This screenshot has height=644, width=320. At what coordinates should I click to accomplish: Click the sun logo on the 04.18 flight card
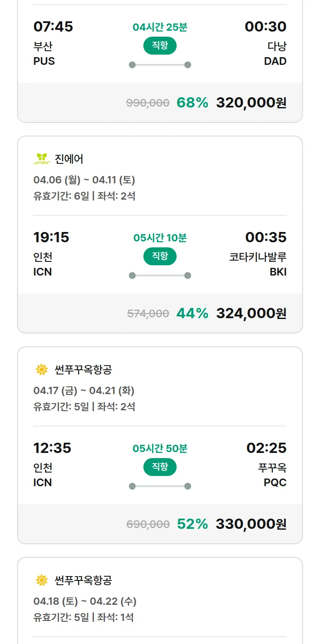(x=42, y=580)
